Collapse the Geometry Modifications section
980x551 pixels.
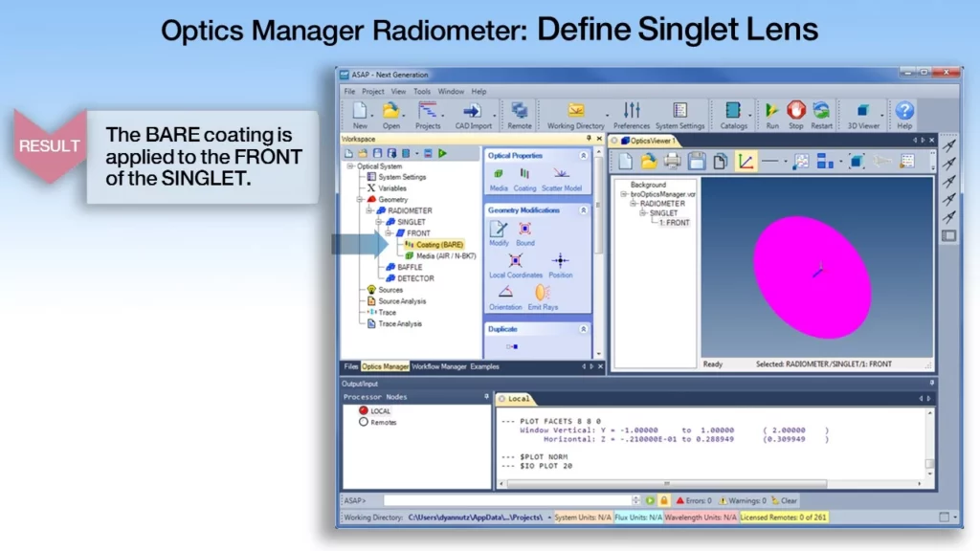click(584, 209)
